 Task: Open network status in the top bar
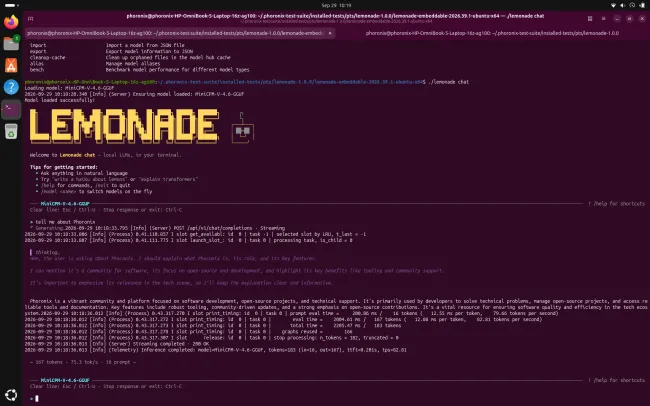coord(614,5)
